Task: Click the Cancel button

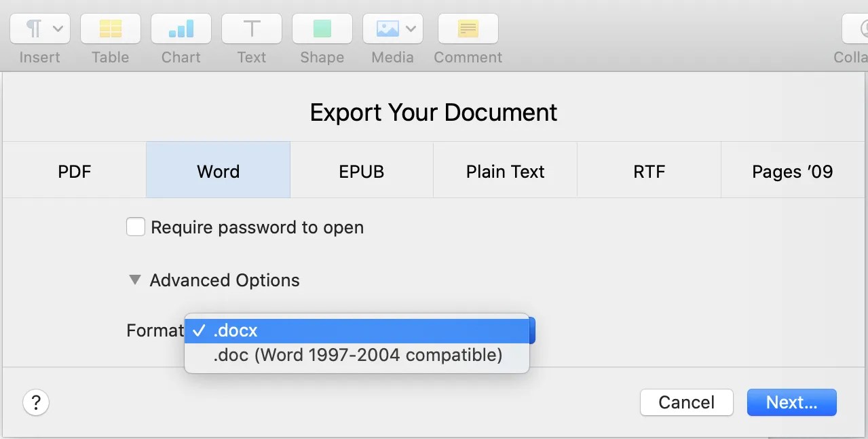Action: click(686, 402)
